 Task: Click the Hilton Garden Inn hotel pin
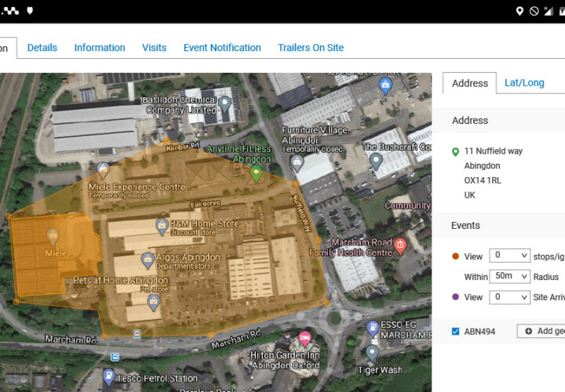(304, 339)
